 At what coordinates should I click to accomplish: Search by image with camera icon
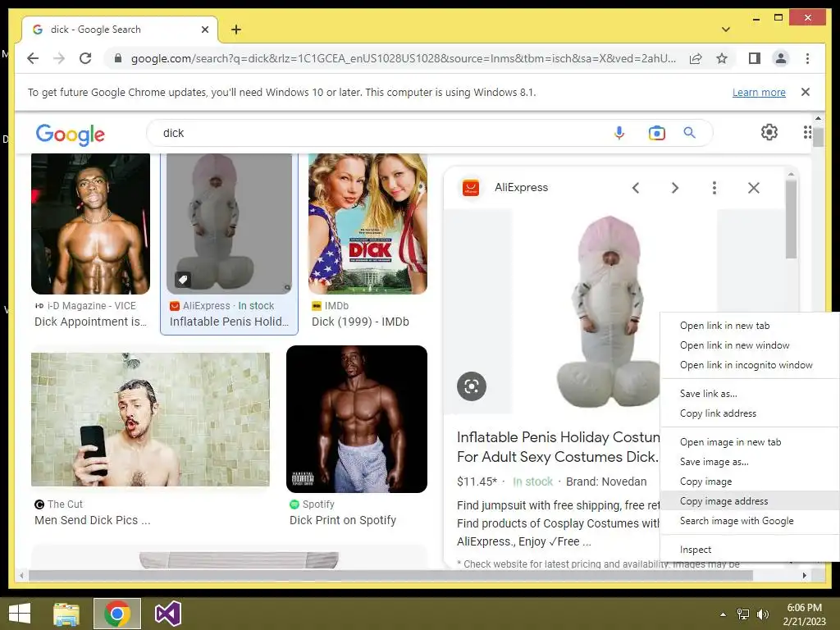click(656, 133)
